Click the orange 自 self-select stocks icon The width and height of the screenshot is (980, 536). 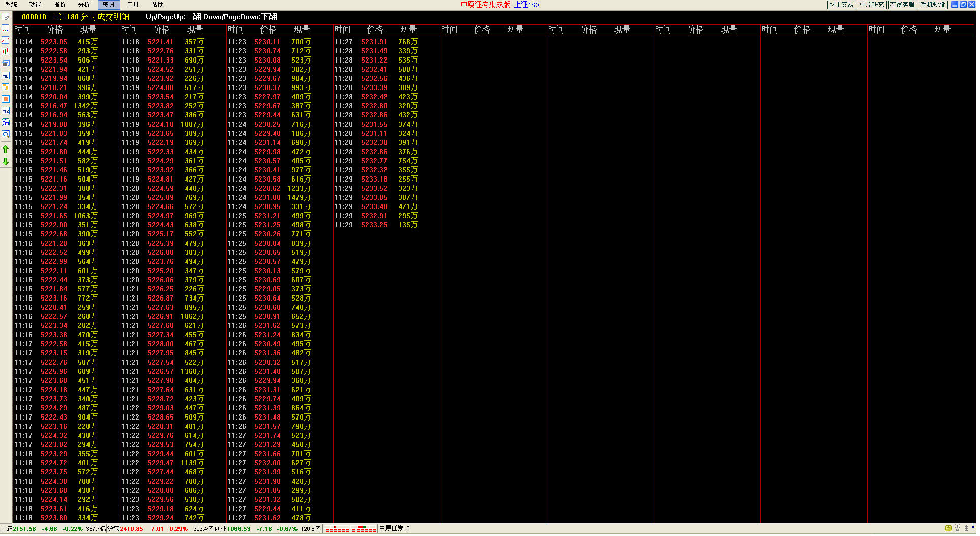point(6,99)
